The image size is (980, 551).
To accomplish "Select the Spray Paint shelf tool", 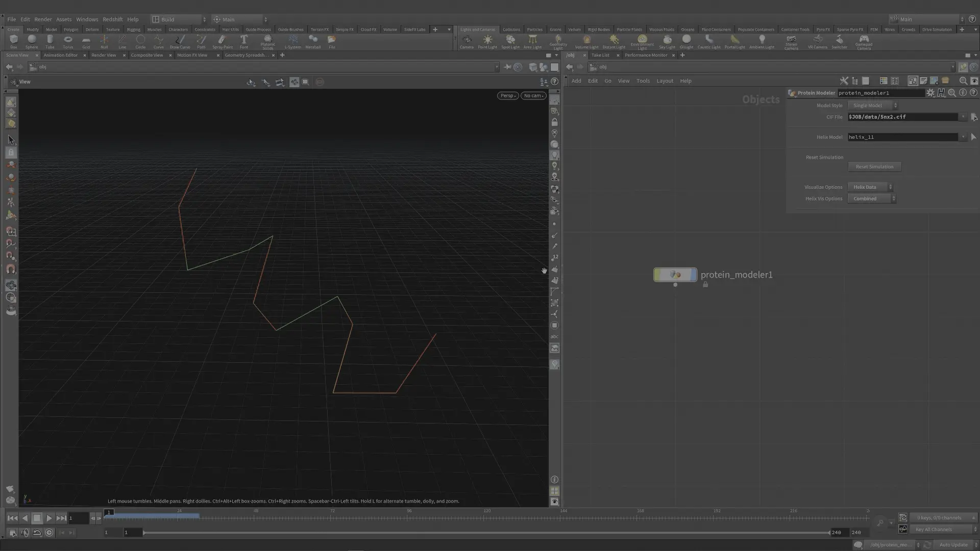I will (x=222, y=41).
